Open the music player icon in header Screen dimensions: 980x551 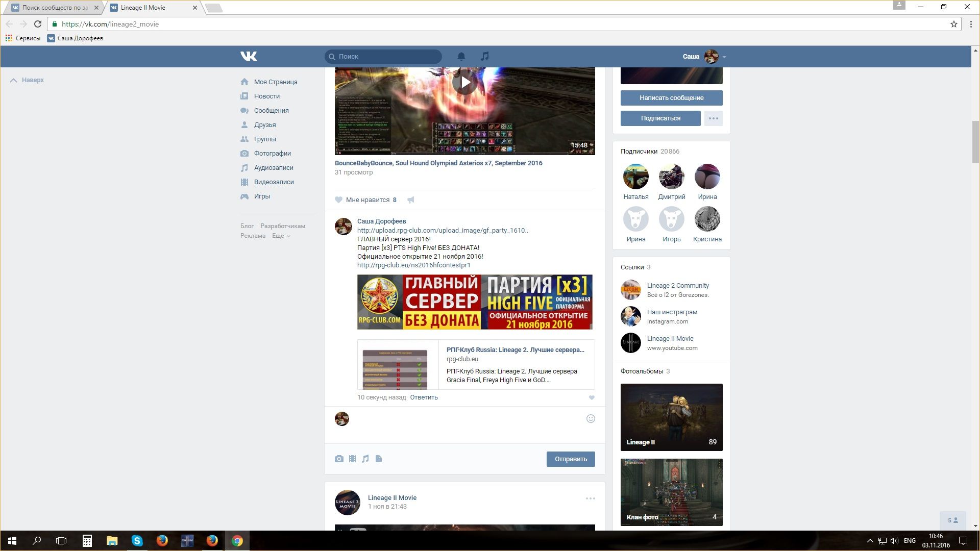(x=484, y=56)
